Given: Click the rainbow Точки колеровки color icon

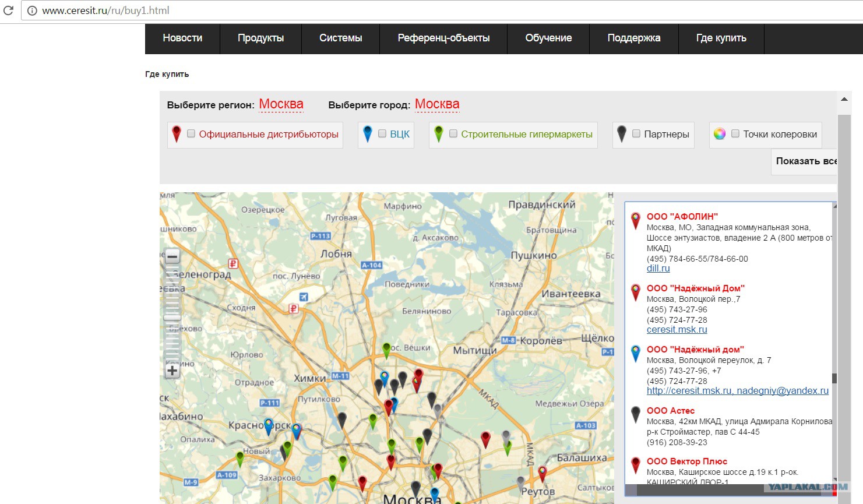Looking at the screenshot, I should tap(720, 134).
